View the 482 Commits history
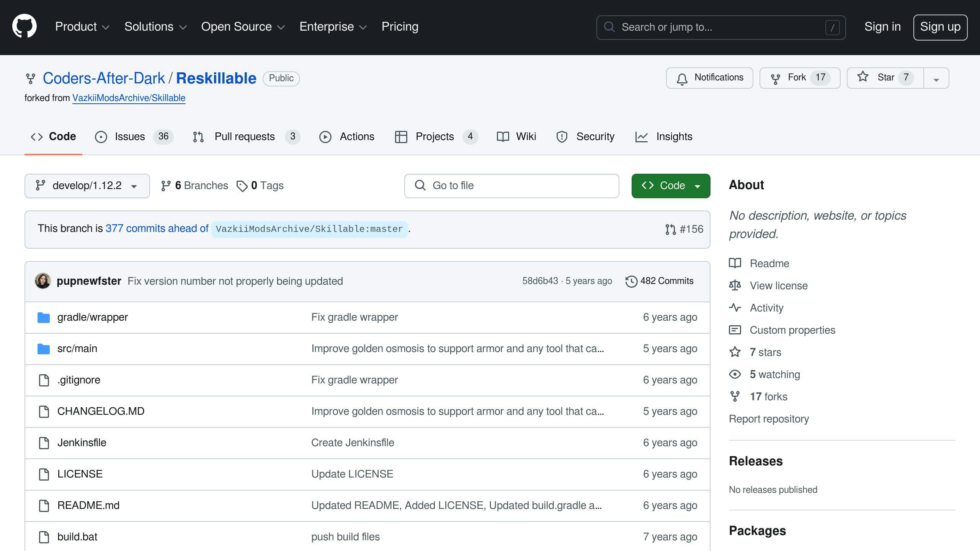This screenshot has height=551, width=980. 660,281
